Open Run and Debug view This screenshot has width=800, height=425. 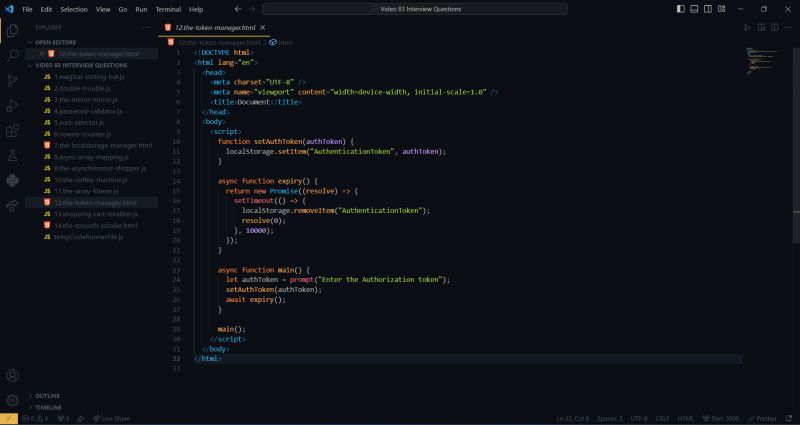12,105
